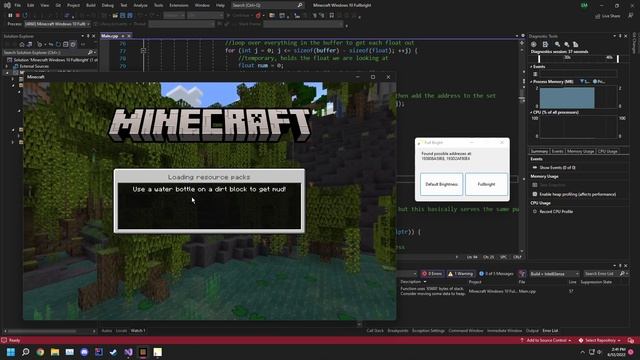The image size is (640, 360).
Task: Restart debugging using the circular arrow icon
Action: (25, 16)
